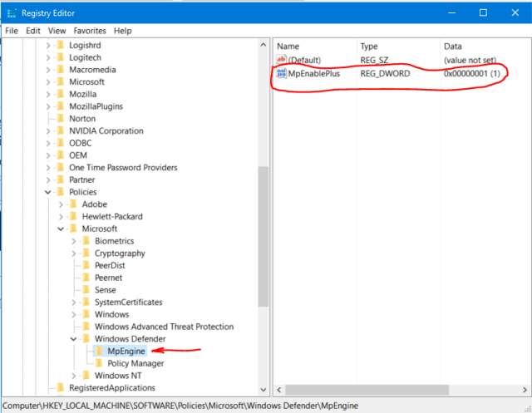Image resolution: width=532 pixels, height=413 pixels.
Task: Select the top-level Microsoft key above Mozilla
Action: click(86, 81)
